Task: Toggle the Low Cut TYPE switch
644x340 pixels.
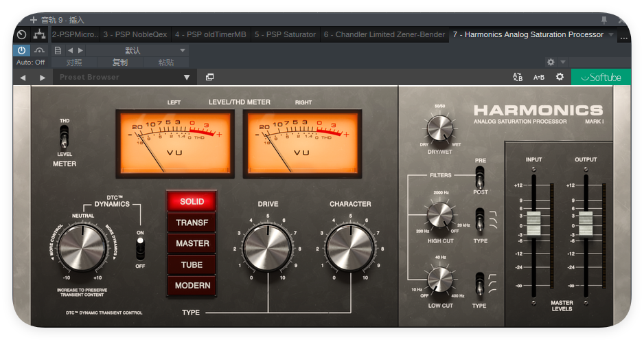Action: (x=479, y=284)
